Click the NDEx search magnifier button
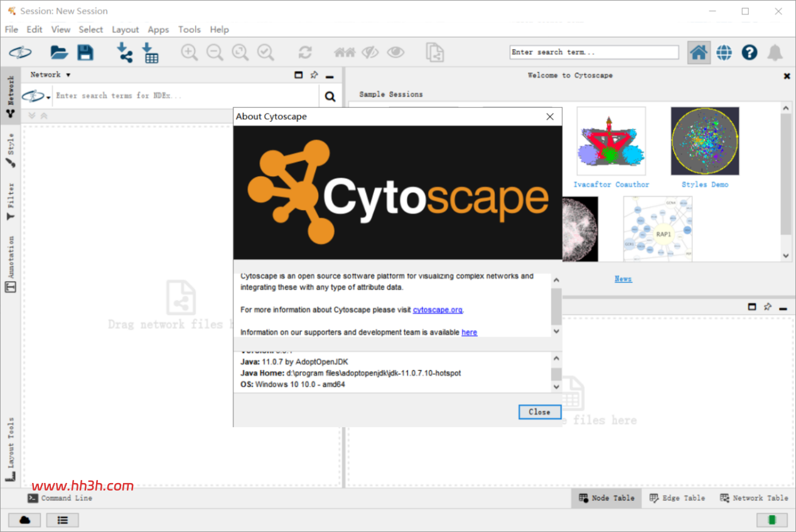796x532 pixels. (x=330, y=97)
